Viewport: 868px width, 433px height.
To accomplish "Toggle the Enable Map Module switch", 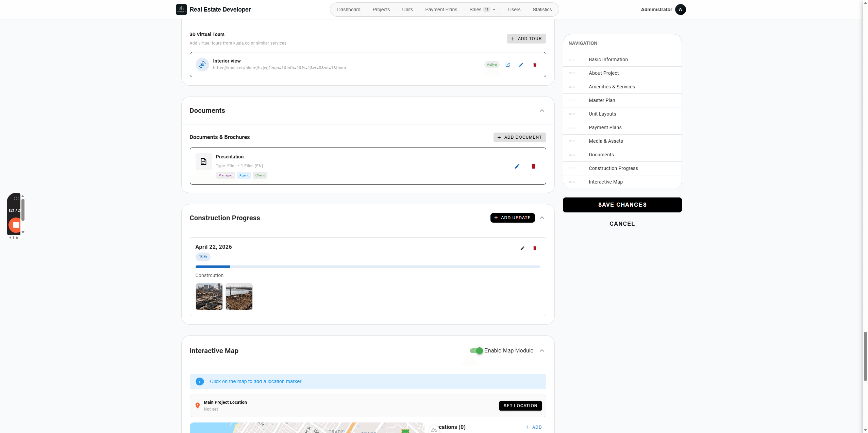I will coord(476,350).
